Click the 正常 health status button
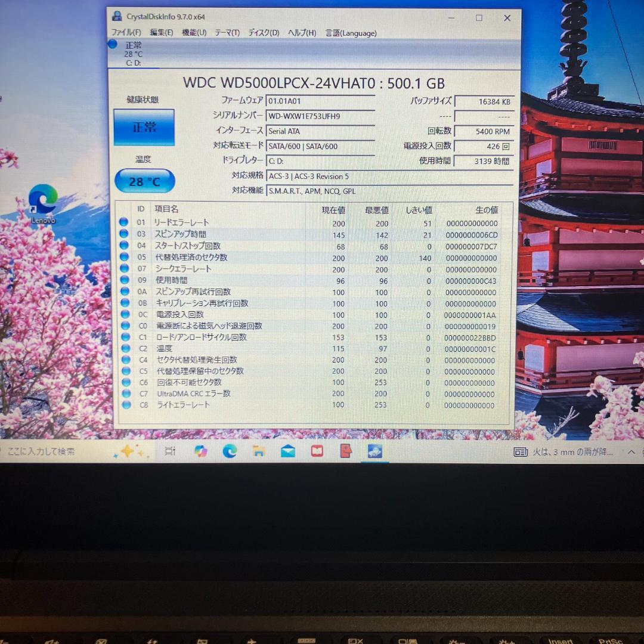Screen dimensions: 644x644 144,128
